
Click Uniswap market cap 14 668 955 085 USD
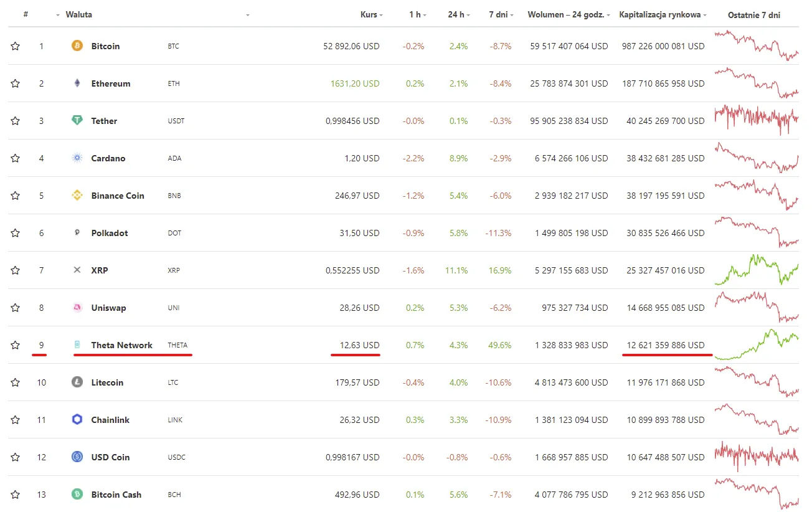click(x=666, y=308)
